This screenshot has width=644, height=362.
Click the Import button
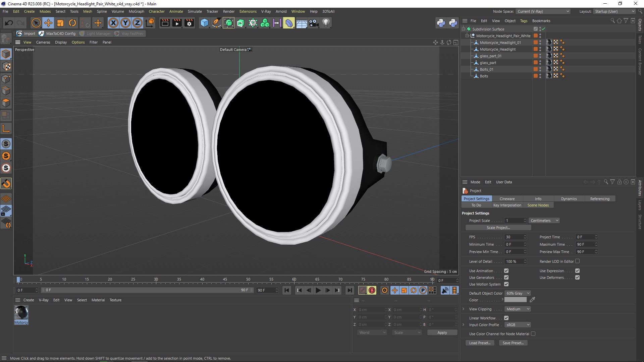click(x=26, y=34)
